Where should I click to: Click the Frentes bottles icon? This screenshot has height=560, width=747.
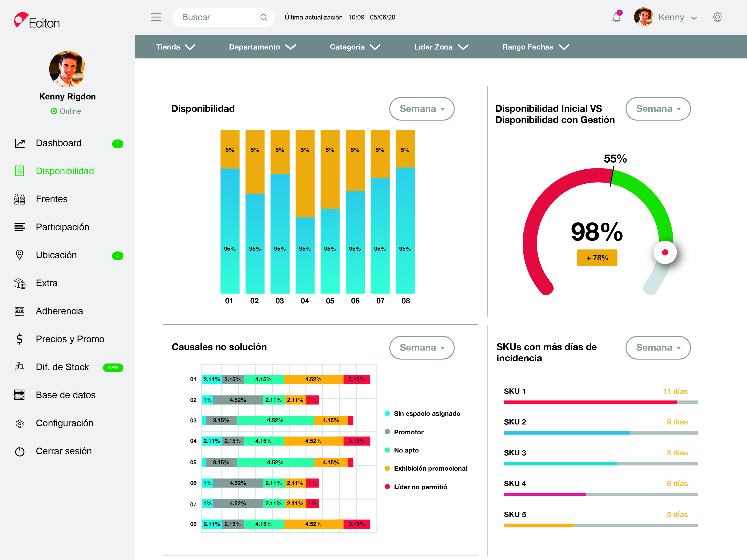(19, 199)
